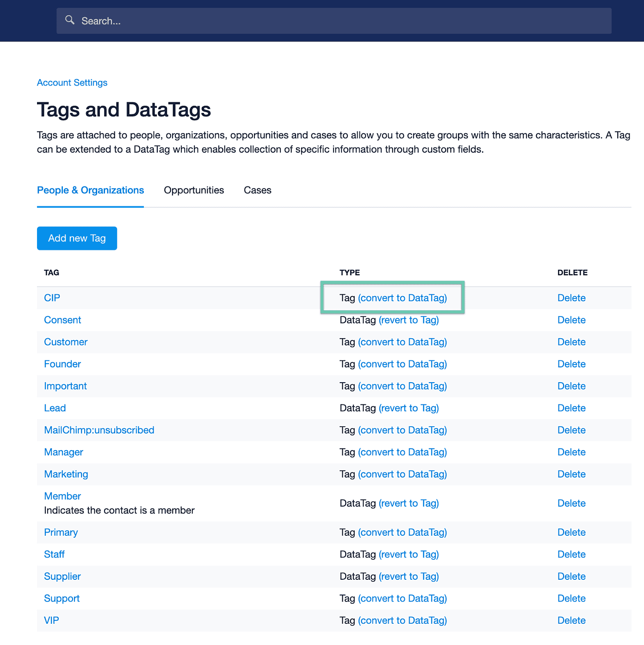Revert the Staff DataTag to Tag

pos(409,554)
